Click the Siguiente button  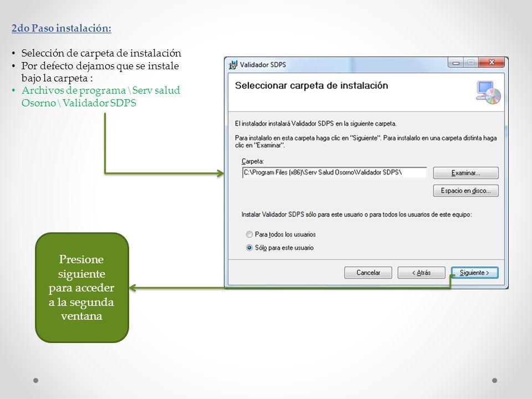(475, 273)
